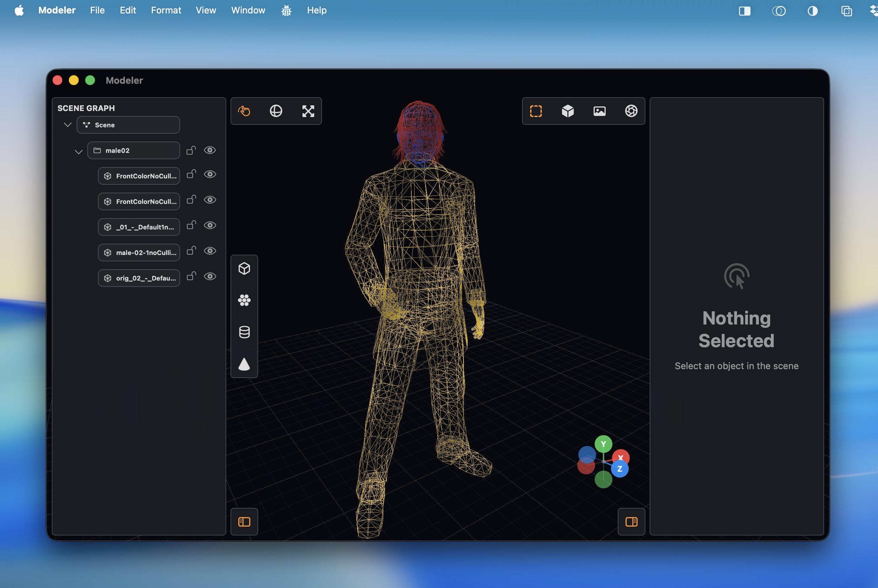Activate the dashed selection box mode
The image size is (878, 588).
536,111
